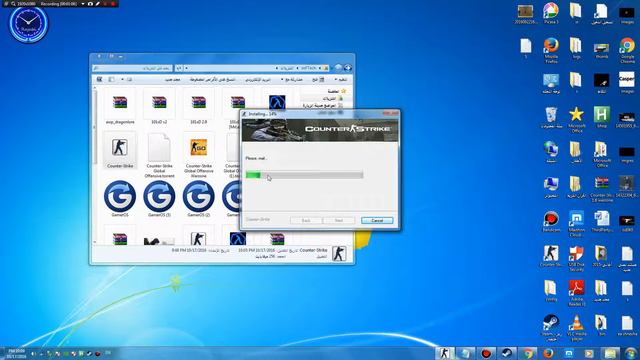The height and width of the screenshot is (360, 640).
Task: Open Mozilla Firefox desktop shortcut
Action: (x=551, y=50)
